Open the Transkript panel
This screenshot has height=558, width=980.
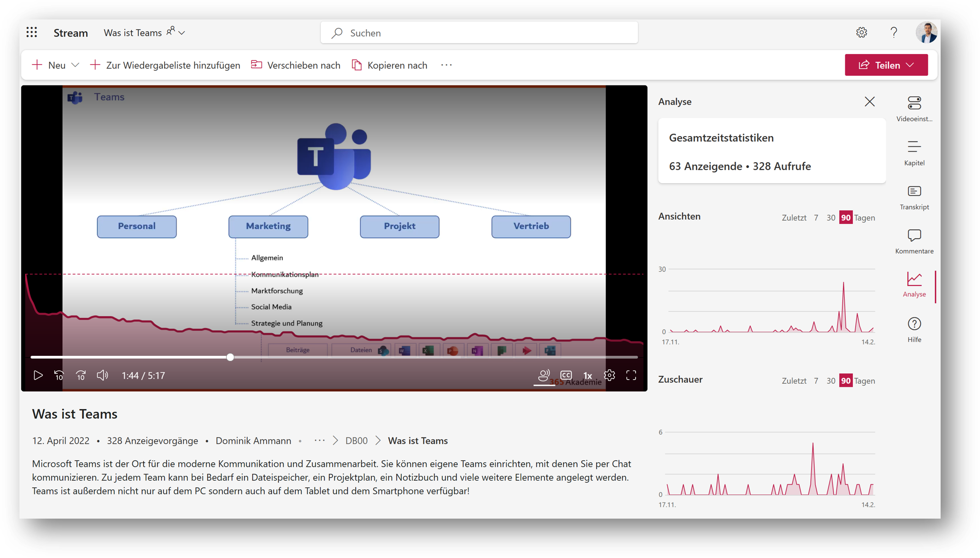[914, 197]
